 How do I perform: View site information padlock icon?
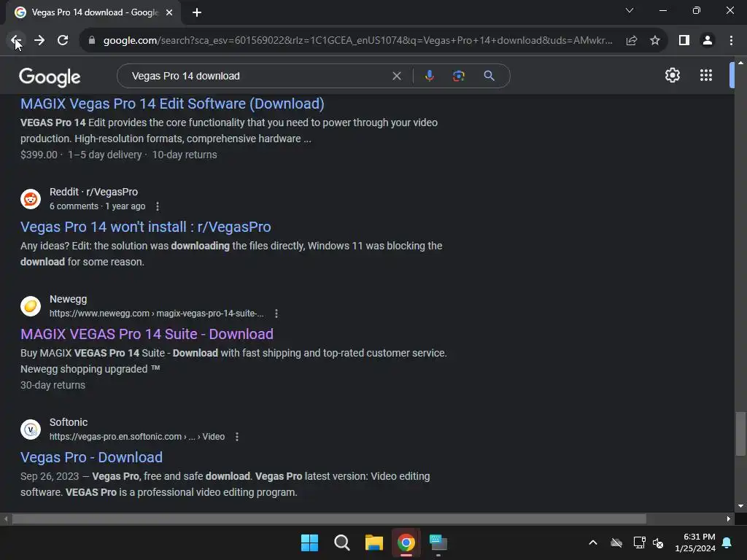coord(92,41)
